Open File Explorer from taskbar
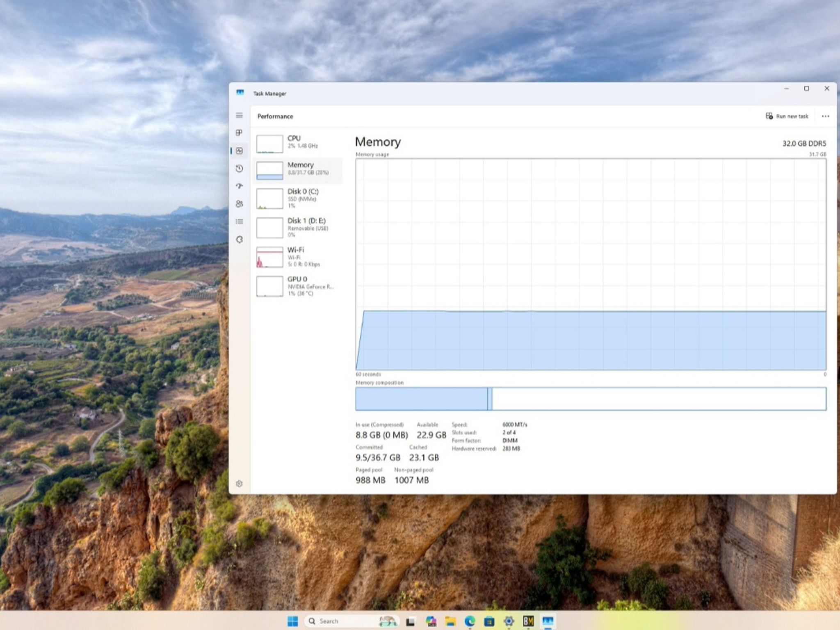This screenshot has height=630, width=840. [x=450, y=621]
